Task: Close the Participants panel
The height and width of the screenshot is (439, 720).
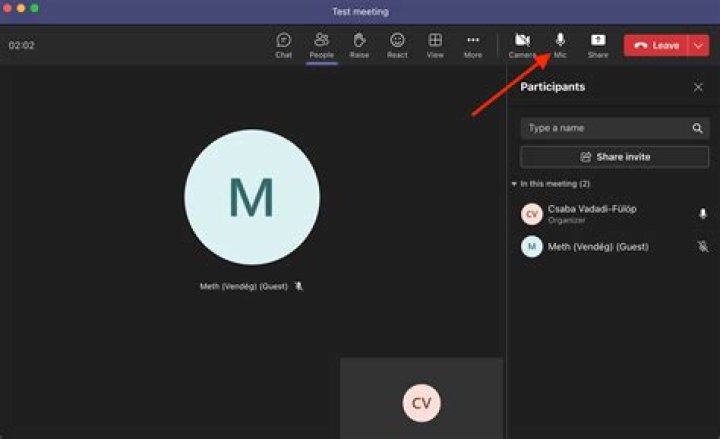Action: [x=698, y=87]
